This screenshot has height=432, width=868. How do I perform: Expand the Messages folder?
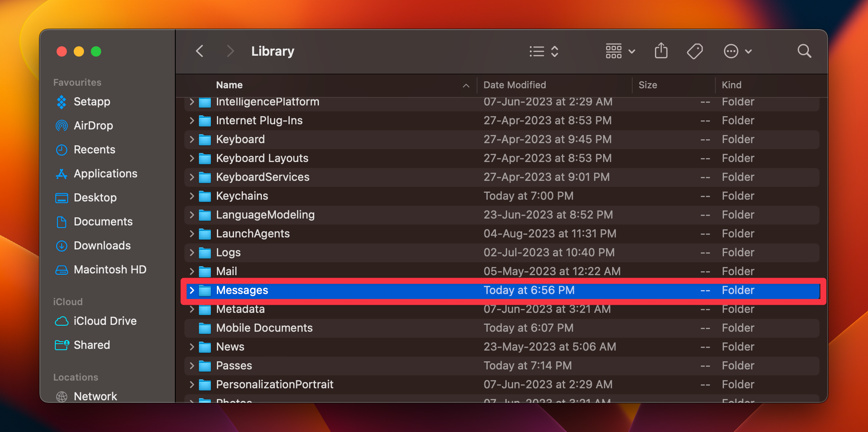pyautogui.click(x=192, y=290)
